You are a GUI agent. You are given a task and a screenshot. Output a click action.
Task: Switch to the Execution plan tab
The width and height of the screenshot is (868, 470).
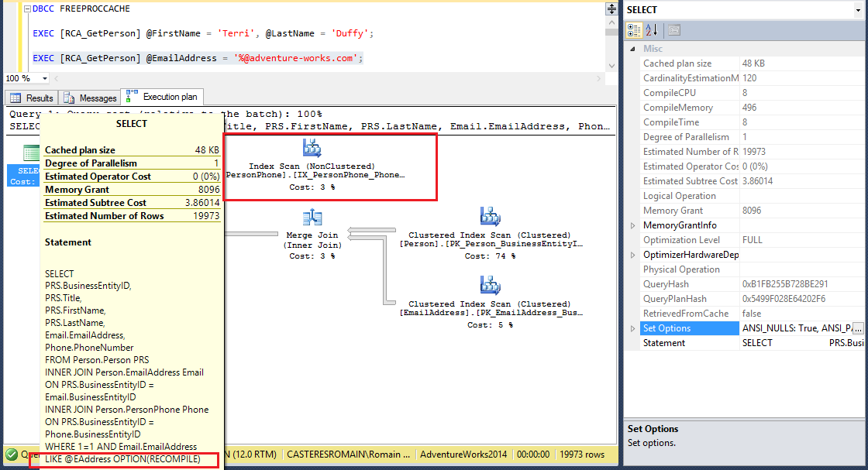pyautogui.click(x=163, y=97)
